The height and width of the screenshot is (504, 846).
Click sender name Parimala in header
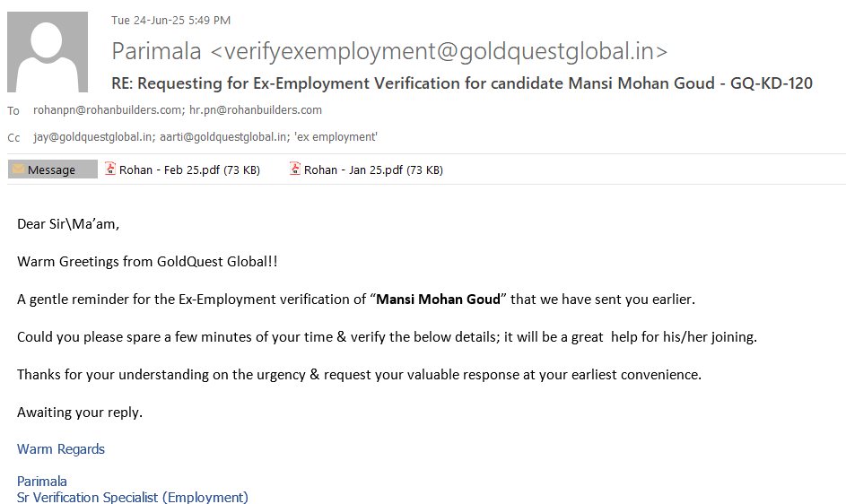click(x=156, y=52)
